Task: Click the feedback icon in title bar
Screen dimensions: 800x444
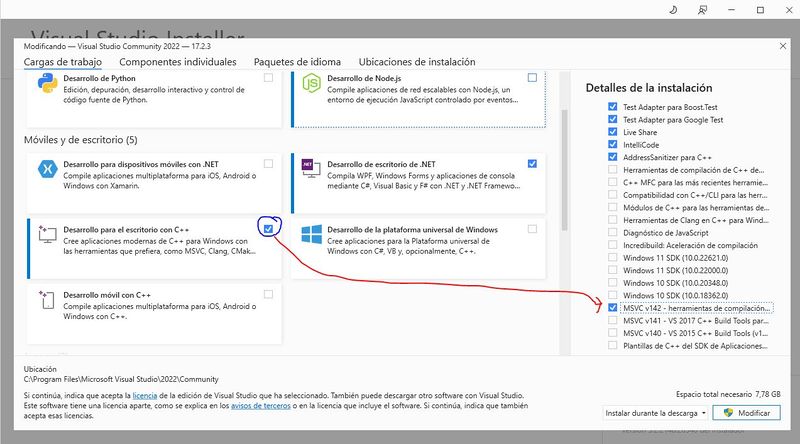Action: pos(703,10)
